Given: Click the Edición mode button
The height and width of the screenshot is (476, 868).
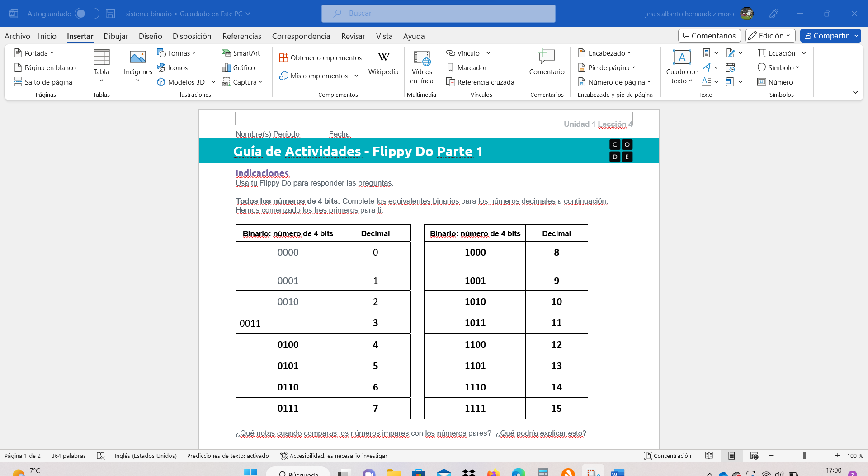Looking at the screenshot, I should click(770, 36).
